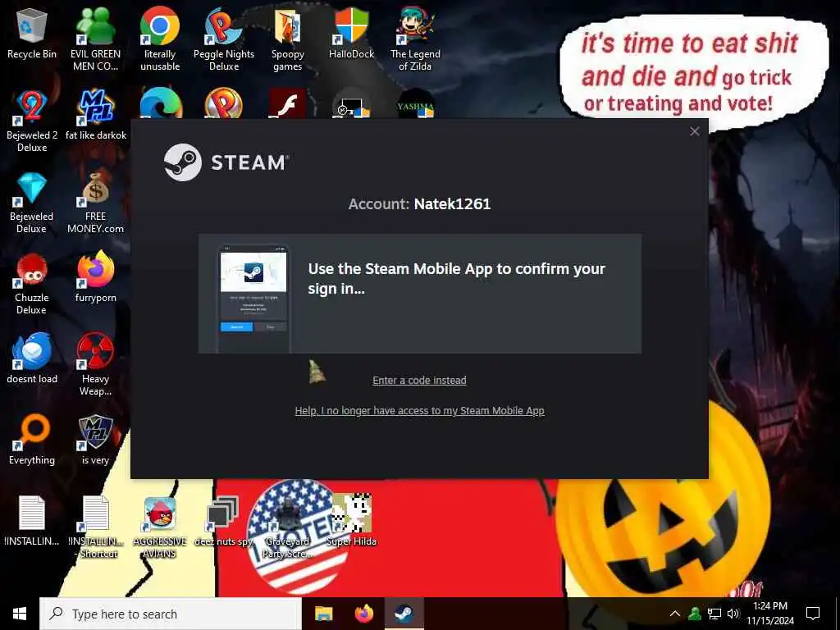Click the green person tray icon

tap(695, 614)
